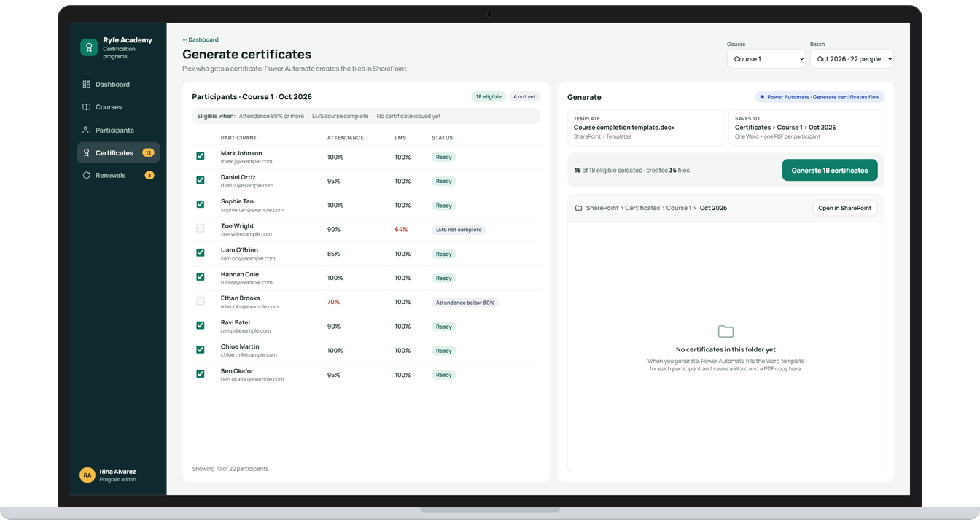980x525 pixels.
Task: Open Dashboard in the sidebar
Action: (x=118, y=85)
